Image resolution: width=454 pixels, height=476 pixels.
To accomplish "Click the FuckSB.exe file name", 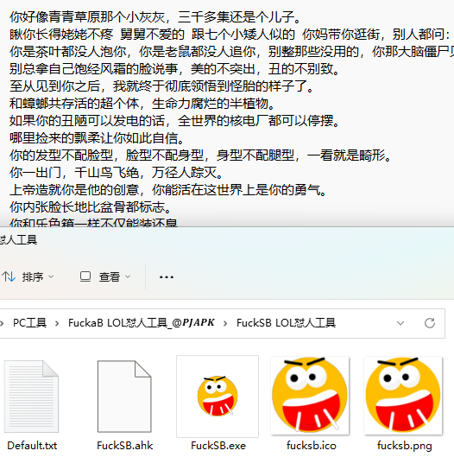I will click(218, 446).
